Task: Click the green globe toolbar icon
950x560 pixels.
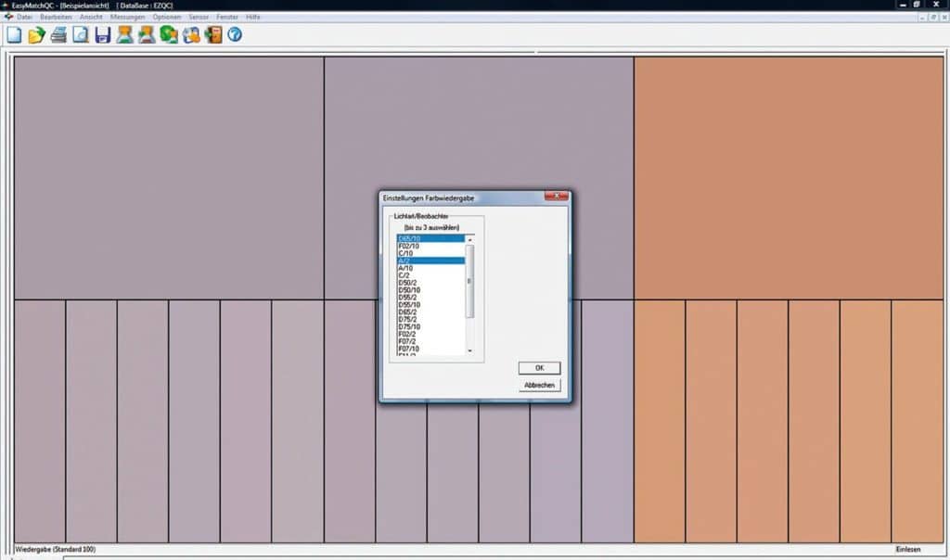Action: 169,35
